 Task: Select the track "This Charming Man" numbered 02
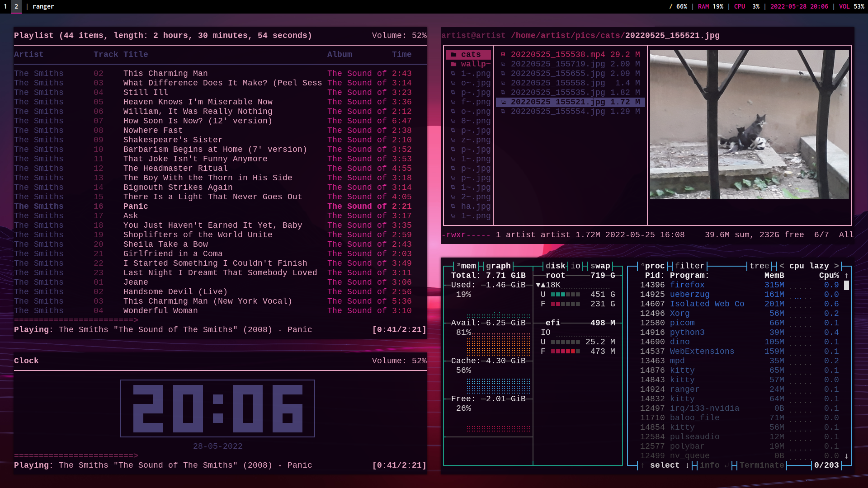[213, 74]
